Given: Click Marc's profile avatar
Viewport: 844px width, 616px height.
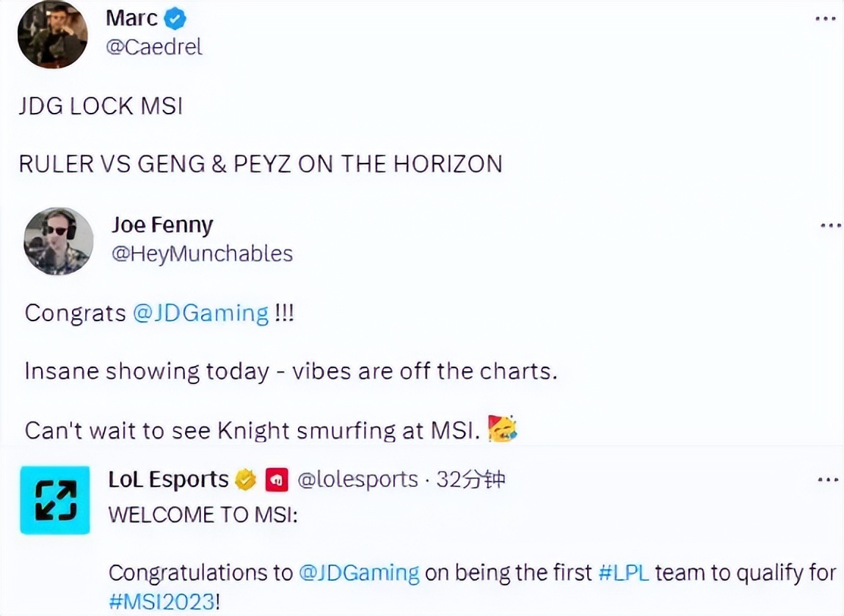Looking at the screenshot, I should tap(52, 34).
